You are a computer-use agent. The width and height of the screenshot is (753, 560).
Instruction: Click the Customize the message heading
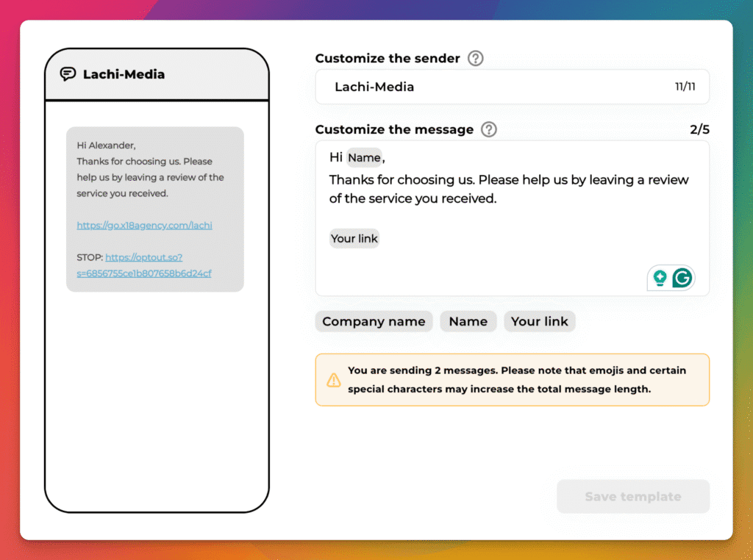pyautogui.click(x=394, y=129)
